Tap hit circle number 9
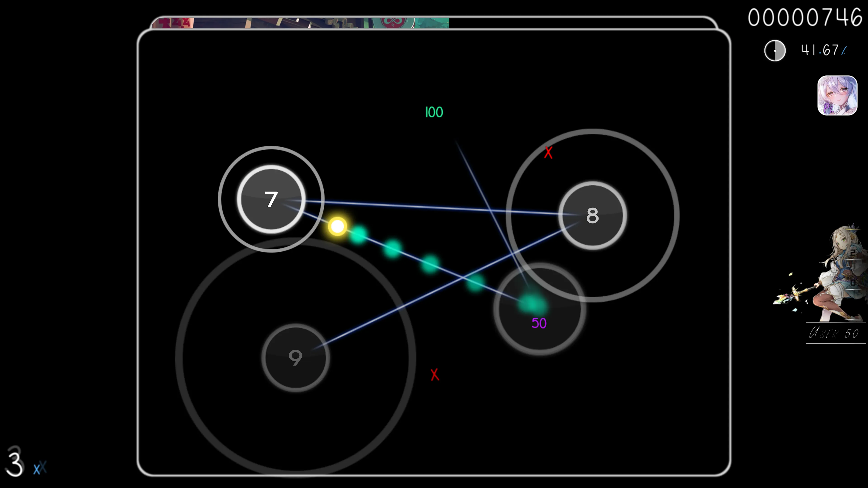The height and width of the screenshot is (488, 868). tap(295, 357)
